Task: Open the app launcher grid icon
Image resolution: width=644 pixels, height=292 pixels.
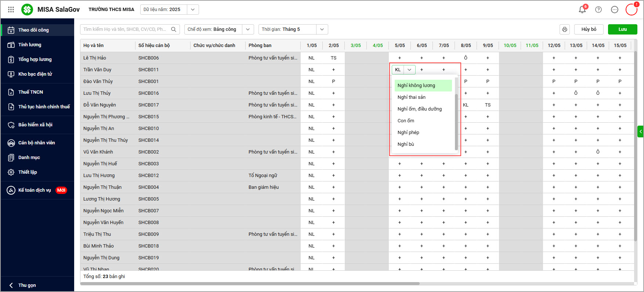Action: pyautogui.click(x=11, y=10)
